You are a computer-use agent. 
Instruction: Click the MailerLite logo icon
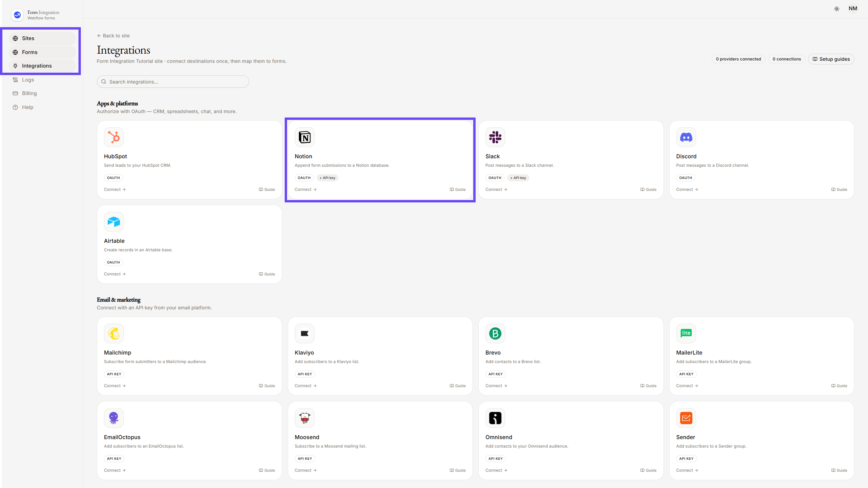(686, 333)
